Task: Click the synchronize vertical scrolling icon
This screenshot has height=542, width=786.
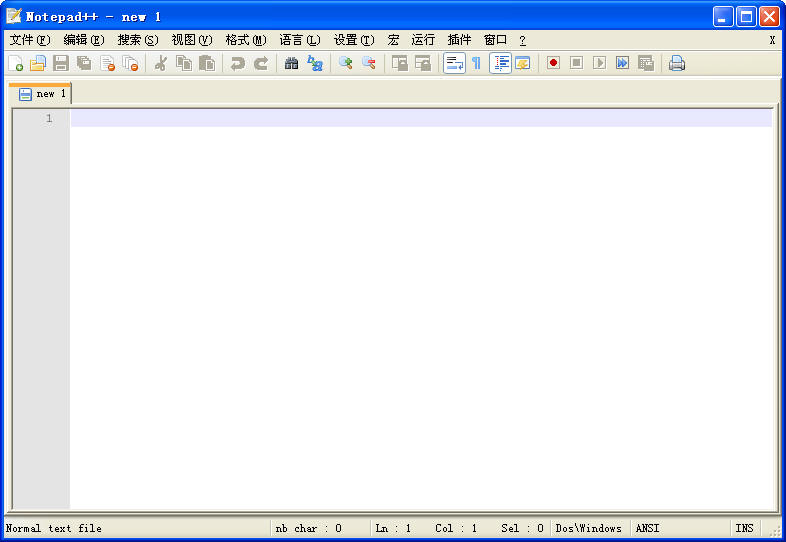Action: coord(400,63)
